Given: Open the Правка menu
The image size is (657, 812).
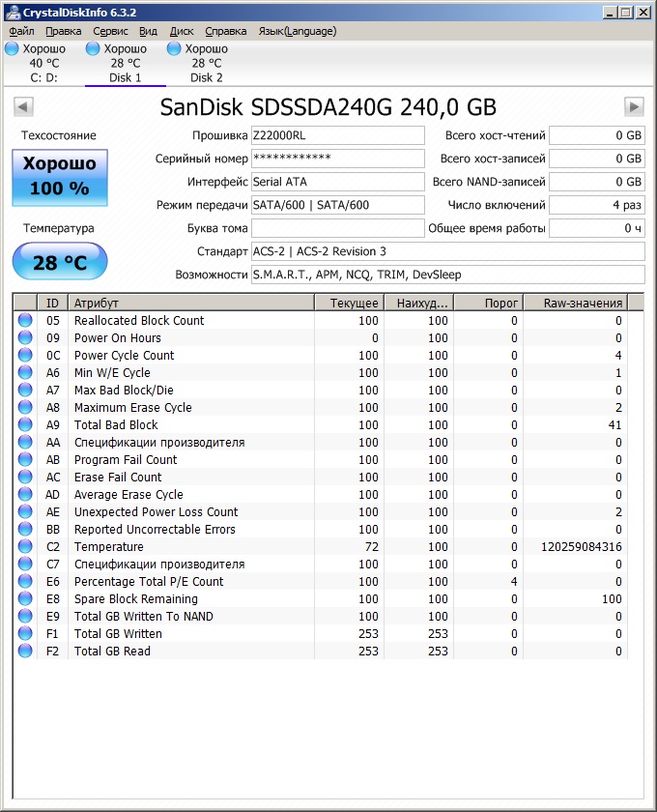Looking at the screenshot, I should 63,32.
